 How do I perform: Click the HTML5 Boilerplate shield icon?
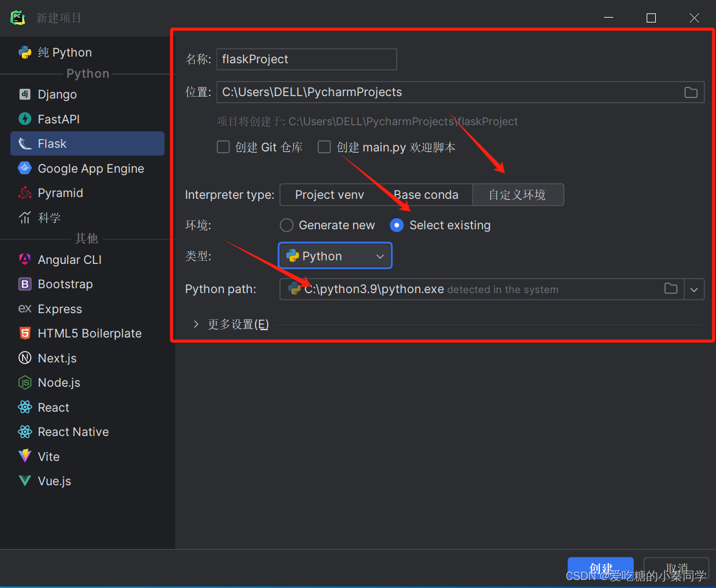point(25,333)
